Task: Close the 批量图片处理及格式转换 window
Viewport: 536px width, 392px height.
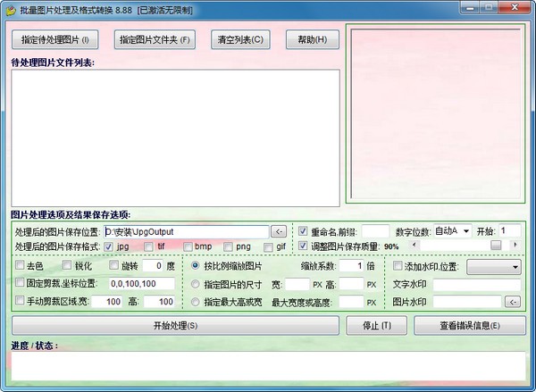Action: point(515,7)
